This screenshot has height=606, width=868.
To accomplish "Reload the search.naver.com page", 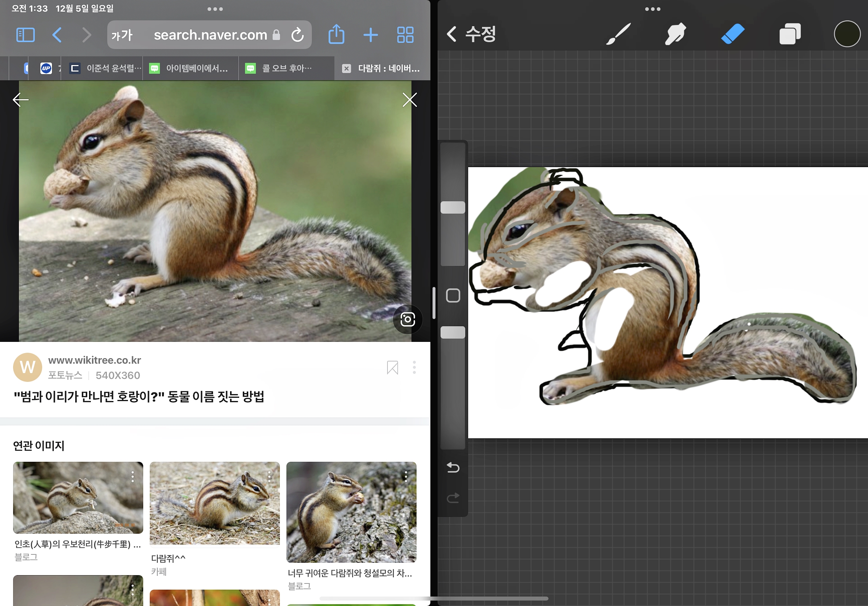I will click(x=298, y=35).
